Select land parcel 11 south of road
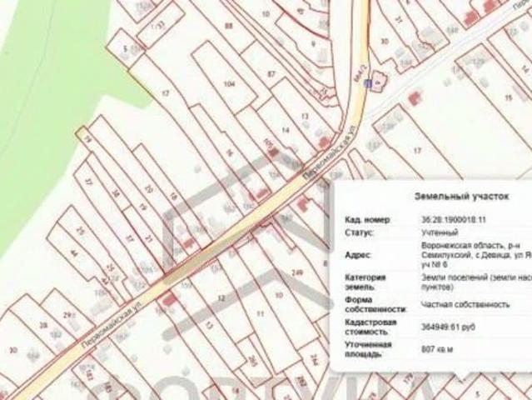 tap(260, 313)
